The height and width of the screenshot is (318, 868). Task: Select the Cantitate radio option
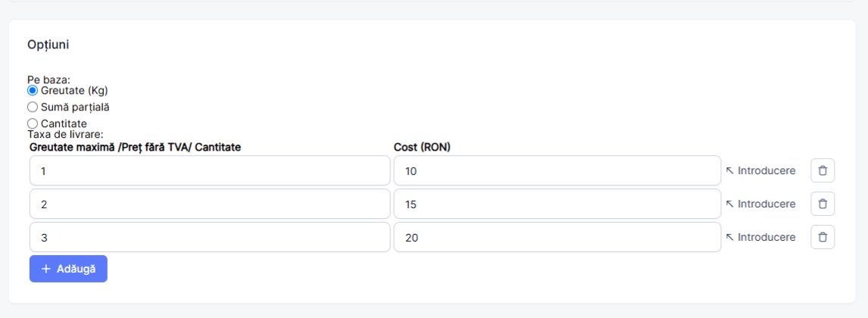click(32, 123)
